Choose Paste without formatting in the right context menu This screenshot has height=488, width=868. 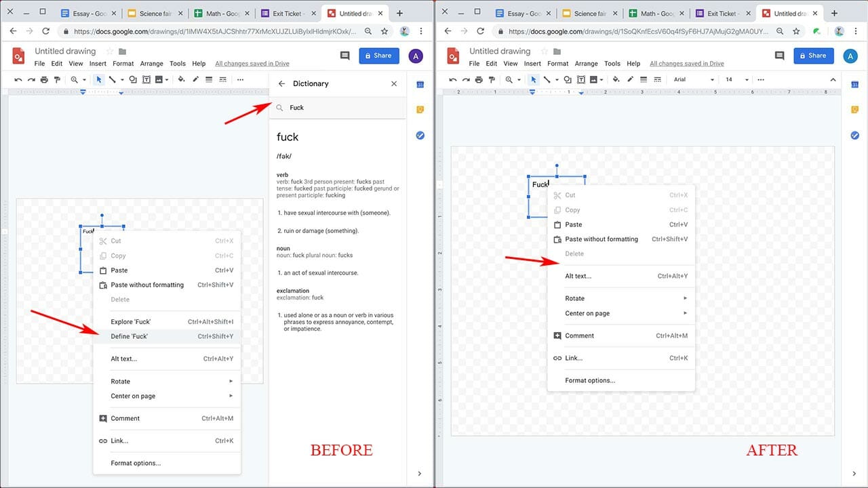click(x=621, y=239)
